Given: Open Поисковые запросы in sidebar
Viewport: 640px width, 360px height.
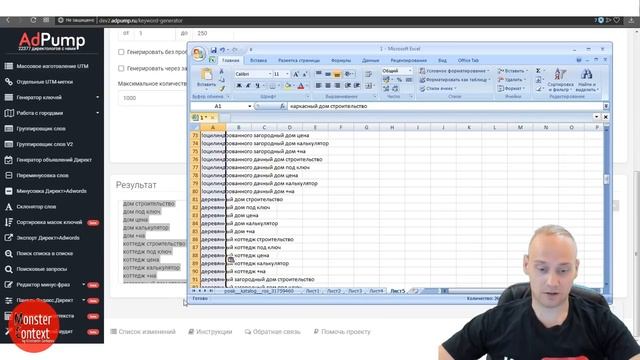Looking at the screenshot, I should click(42, 269).
